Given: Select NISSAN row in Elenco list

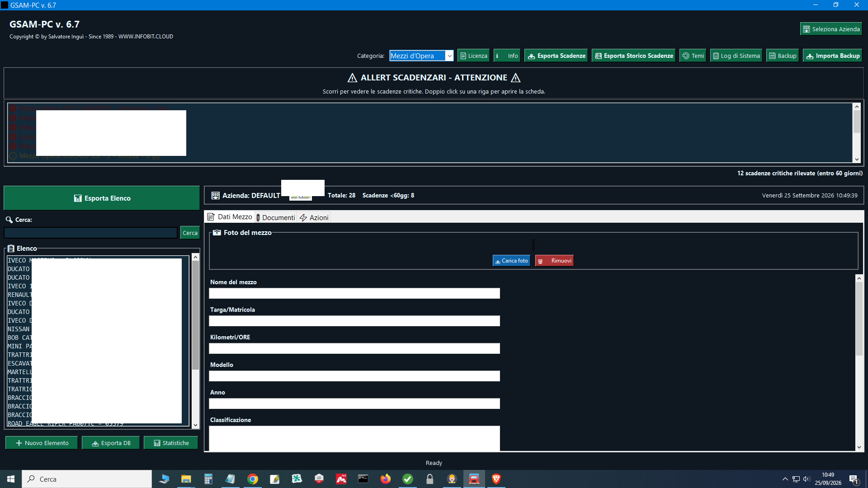Looking at the screenshot, I should point(98,329).
